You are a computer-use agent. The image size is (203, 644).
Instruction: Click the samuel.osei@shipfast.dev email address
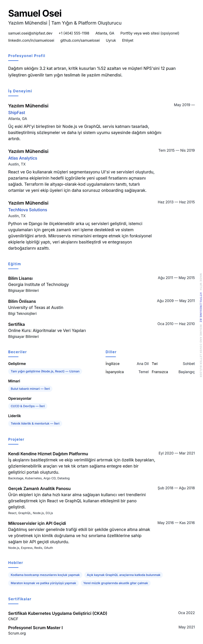(x=30, y=33)
